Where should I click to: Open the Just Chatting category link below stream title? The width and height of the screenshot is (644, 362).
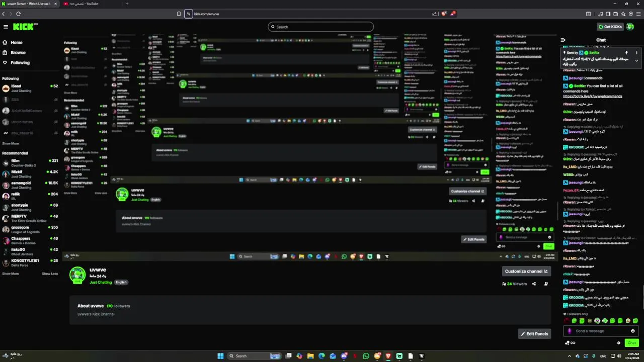(x=101, y=282)
